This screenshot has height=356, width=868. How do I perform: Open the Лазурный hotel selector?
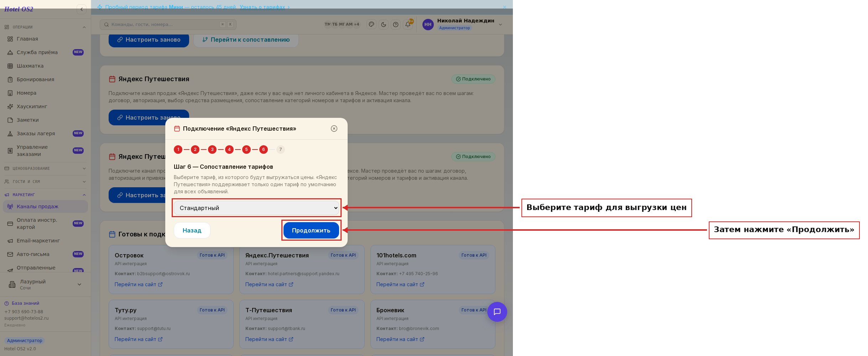tap(45, 284)
